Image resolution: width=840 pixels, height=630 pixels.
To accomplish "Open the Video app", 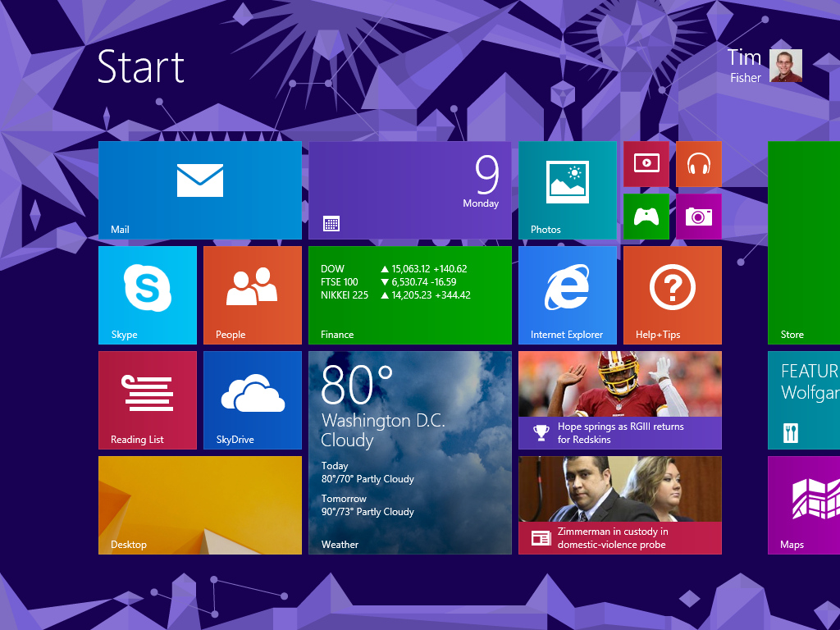I will point(646,164).
